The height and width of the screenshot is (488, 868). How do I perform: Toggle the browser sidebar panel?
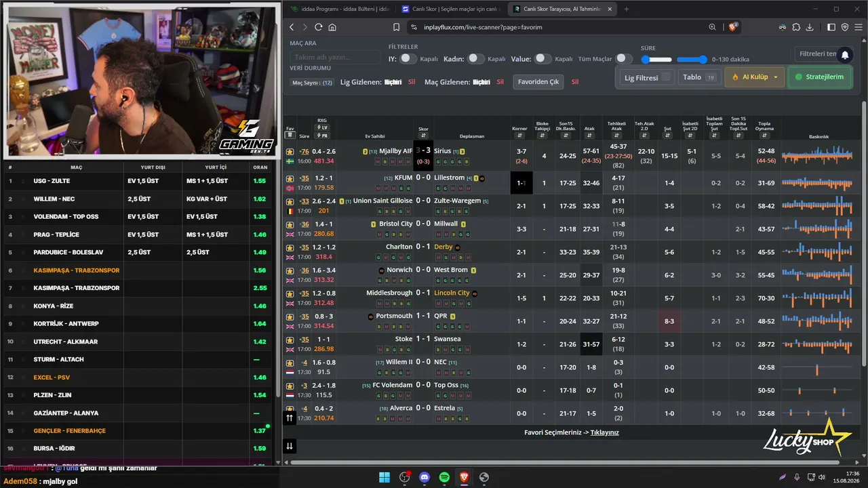click(x=831, y=27)
